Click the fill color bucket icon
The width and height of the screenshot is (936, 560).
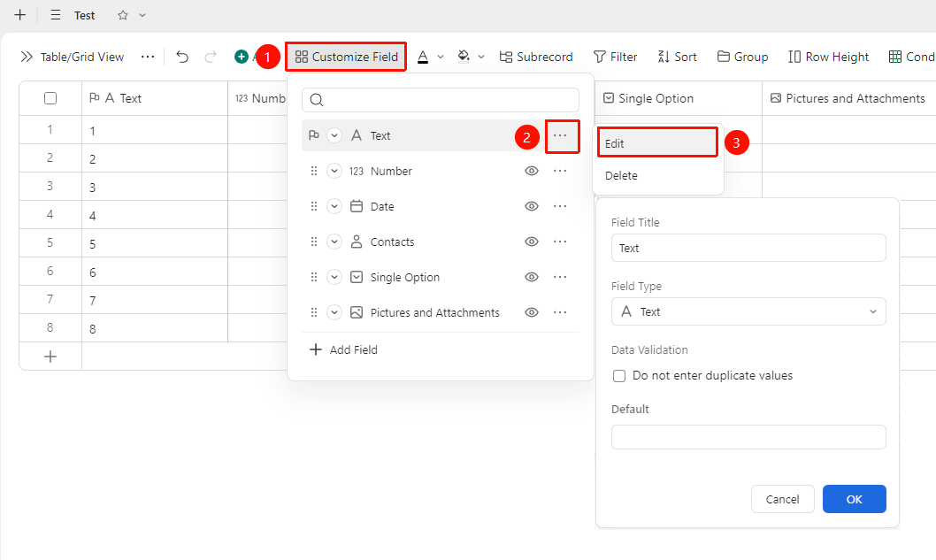(x=464, y=57)
